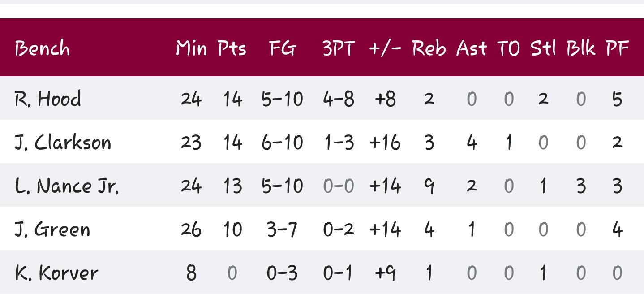Click the PF column header
644x303 pixels.
617,48
